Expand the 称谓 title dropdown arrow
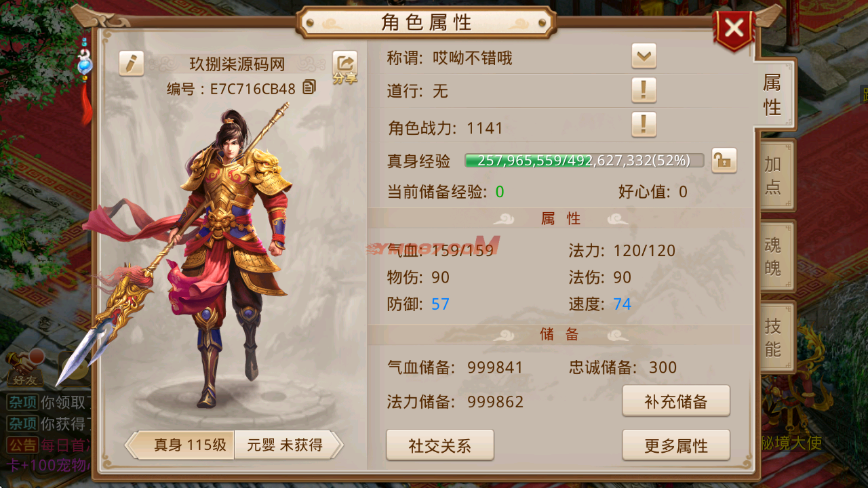 tap(644, 56)
